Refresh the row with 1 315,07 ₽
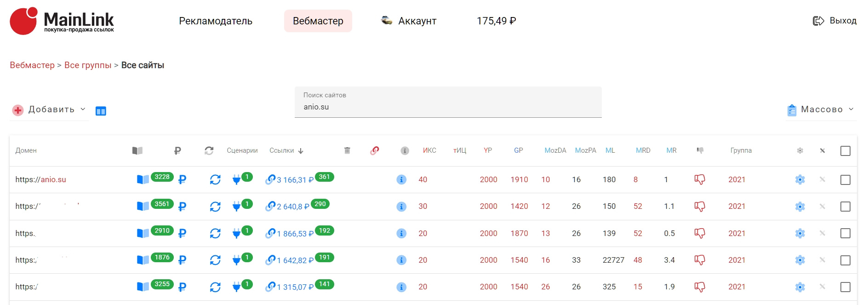The image size is (868, 305). tap(215, 287)
